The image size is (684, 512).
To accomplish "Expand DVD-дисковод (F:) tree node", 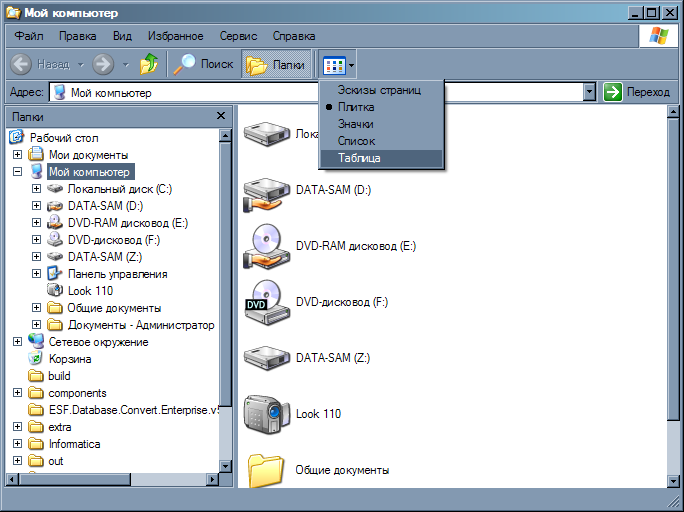I will [37, 240].
